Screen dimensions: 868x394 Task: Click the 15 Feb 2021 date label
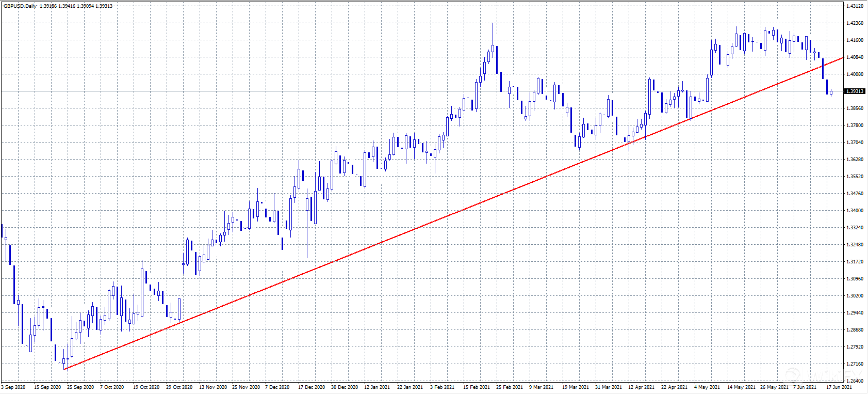click(476, 387)
